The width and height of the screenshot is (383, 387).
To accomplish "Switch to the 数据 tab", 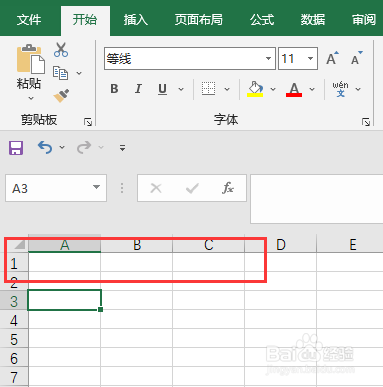I will (313, 20).
